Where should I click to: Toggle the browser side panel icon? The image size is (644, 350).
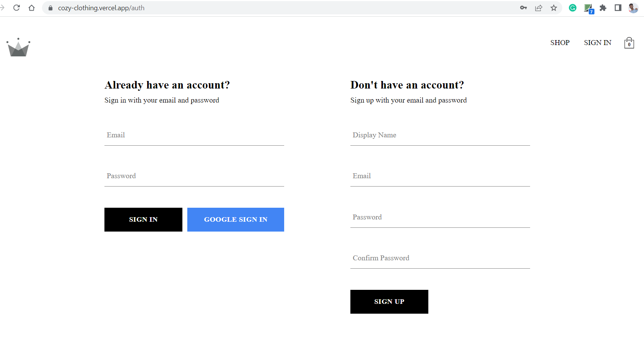(618, 8)
